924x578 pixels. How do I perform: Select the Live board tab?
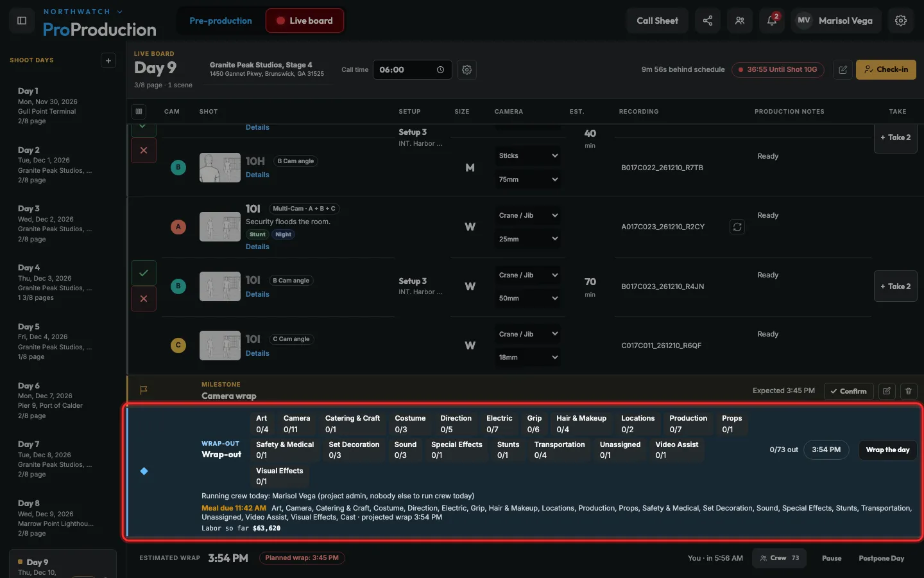point(305,21)
